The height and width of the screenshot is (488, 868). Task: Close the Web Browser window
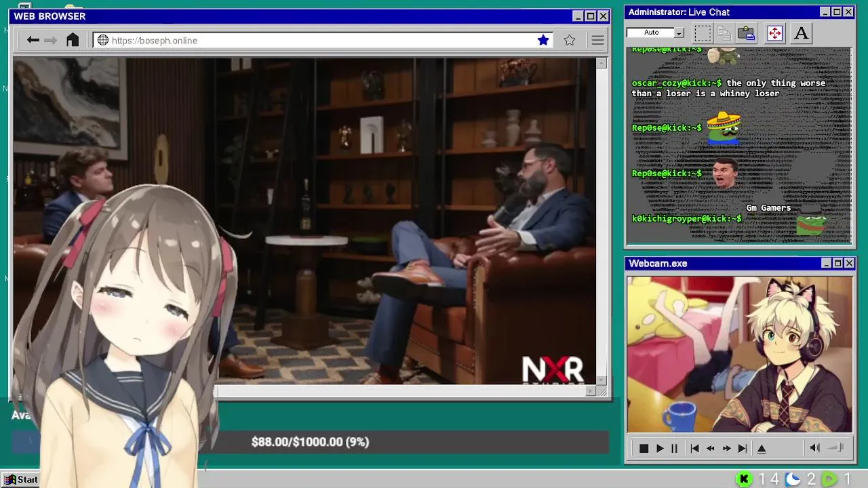[603, 16]
